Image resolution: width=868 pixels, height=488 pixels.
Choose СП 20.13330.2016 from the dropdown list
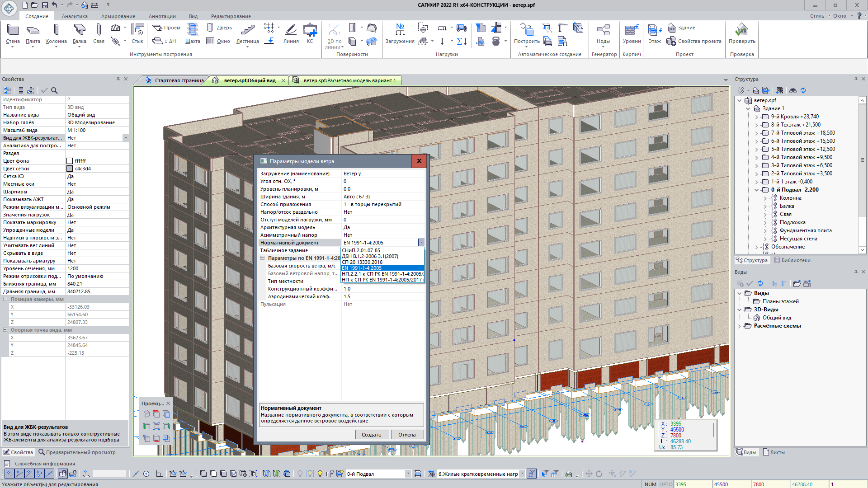click(362, 262)
